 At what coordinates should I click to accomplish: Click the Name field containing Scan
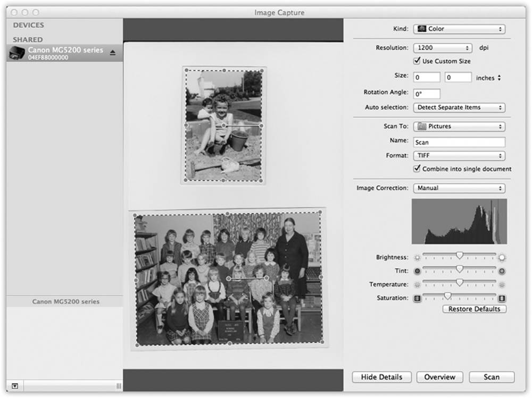tap(459, 142)
